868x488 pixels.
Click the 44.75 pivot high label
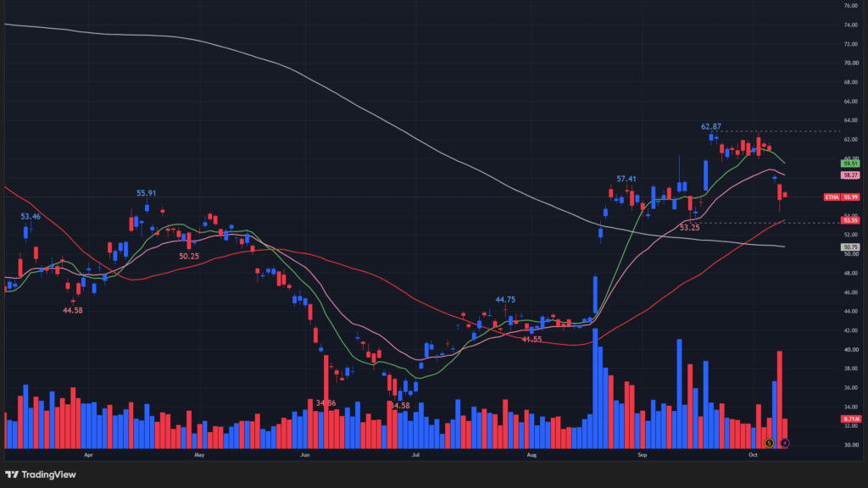point(505,299)
